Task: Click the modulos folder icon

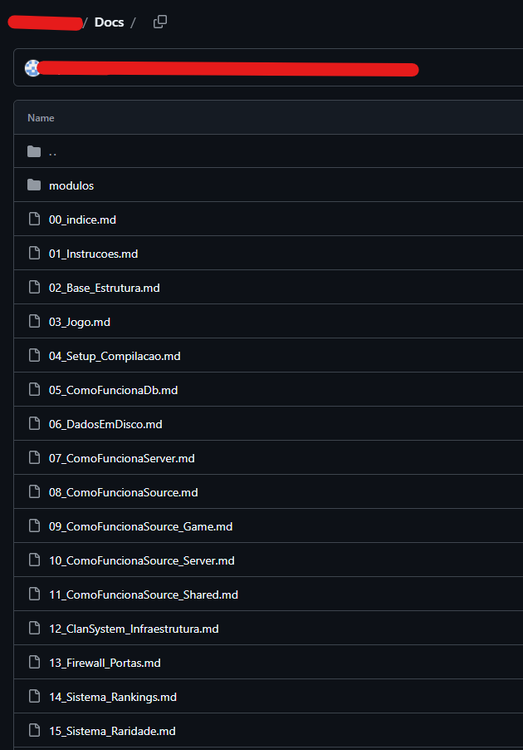Action: pyautogui.click(x=34, y=185)
